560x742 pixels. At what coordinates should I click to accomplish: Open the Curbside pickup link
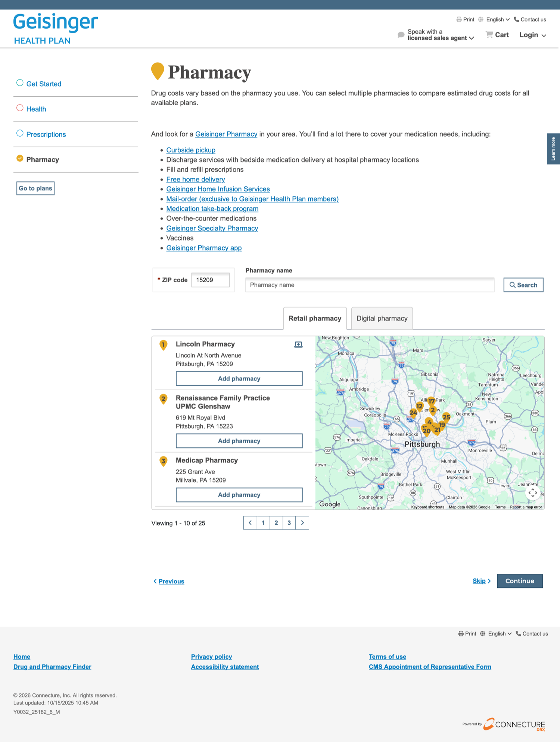click(x=191, y=150)
